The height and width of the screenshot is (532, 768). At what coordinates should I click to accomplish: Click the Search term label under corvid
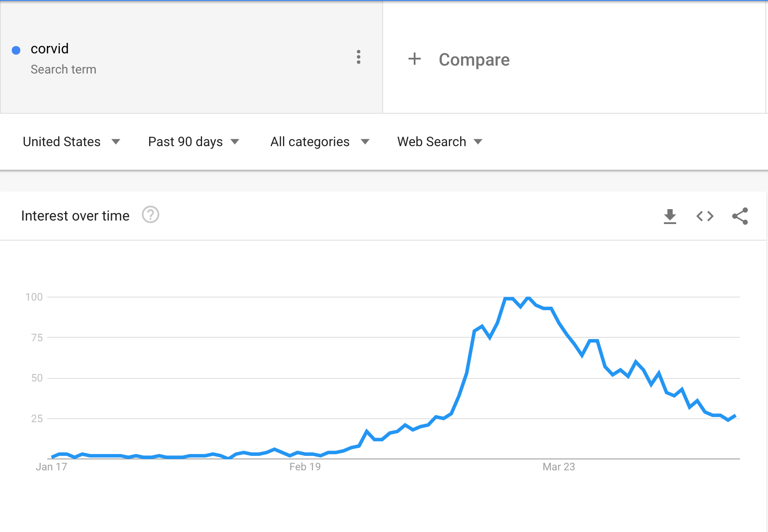(63, 70)
